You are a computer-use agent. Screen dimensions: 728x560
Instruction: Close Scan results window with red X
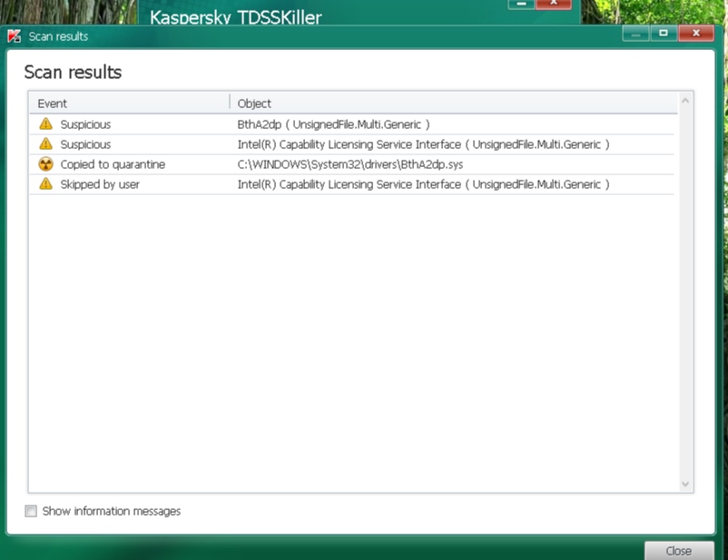696,34
